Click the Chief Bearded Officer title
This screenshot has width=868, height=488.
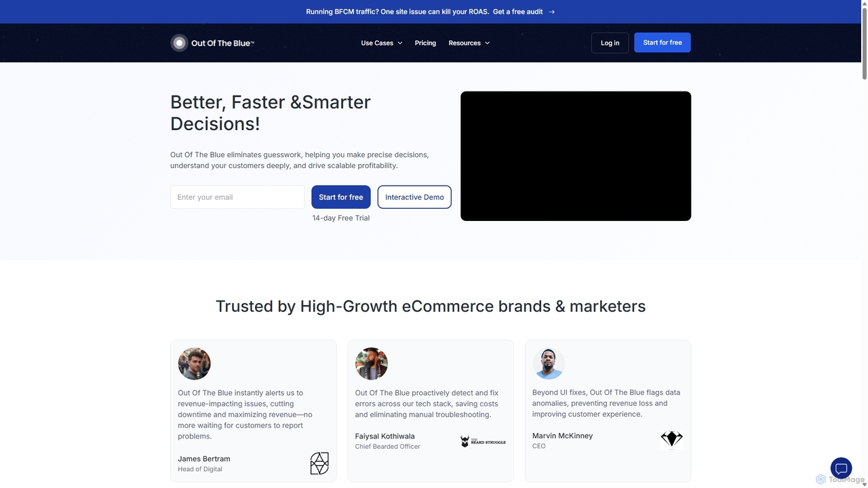(388, 447)
